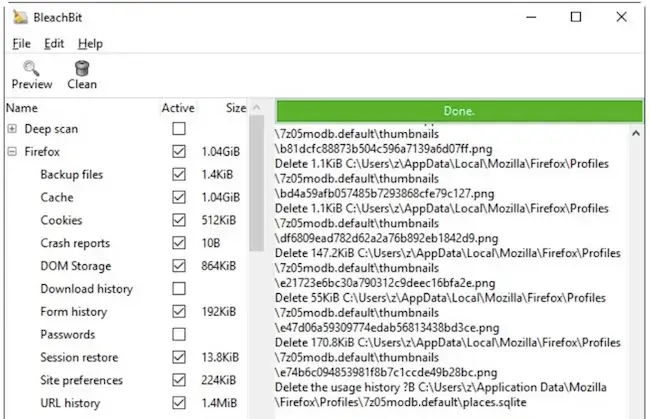650x419 pixels.
Task: Click the Name column header
Action: [x=22, y=108]
